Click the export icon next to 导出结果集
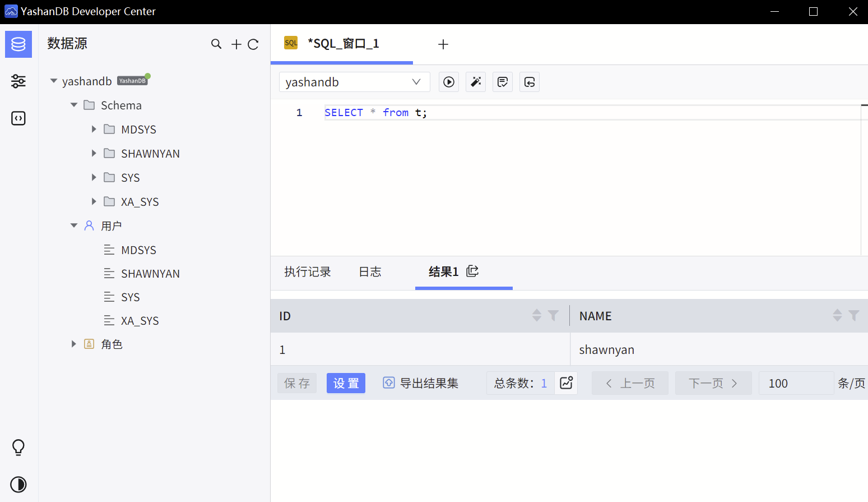Screen dimensions: 868x502 [x=389, y=383]
